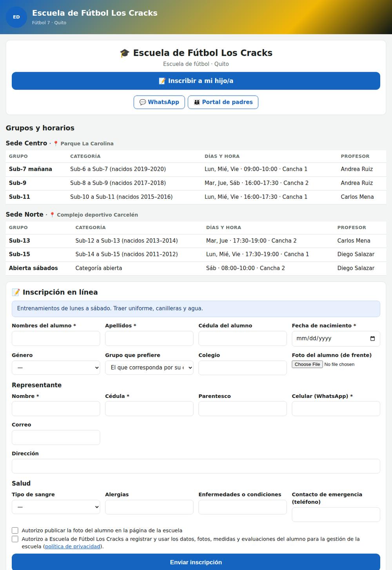
Task: Select the Sub-7 mañana group row
Action: click(196, 169)
